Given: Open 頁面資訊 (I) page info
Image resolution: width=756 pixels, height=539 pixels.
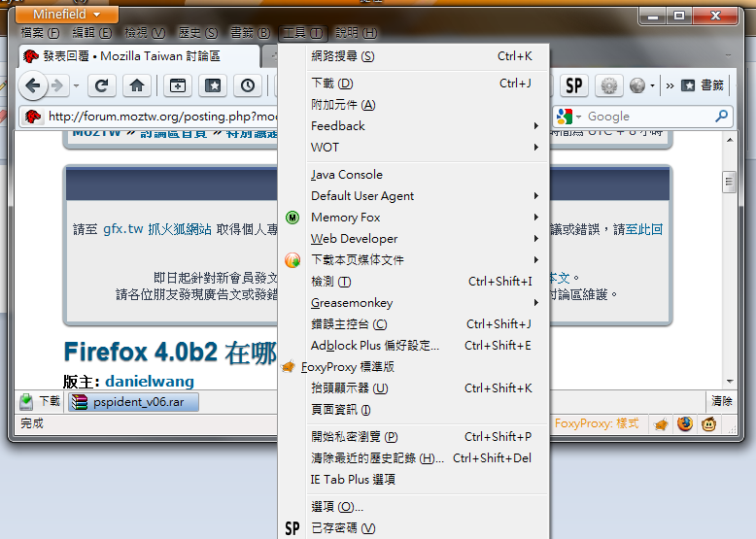Looking at the screenshot, I should [414, 410].
